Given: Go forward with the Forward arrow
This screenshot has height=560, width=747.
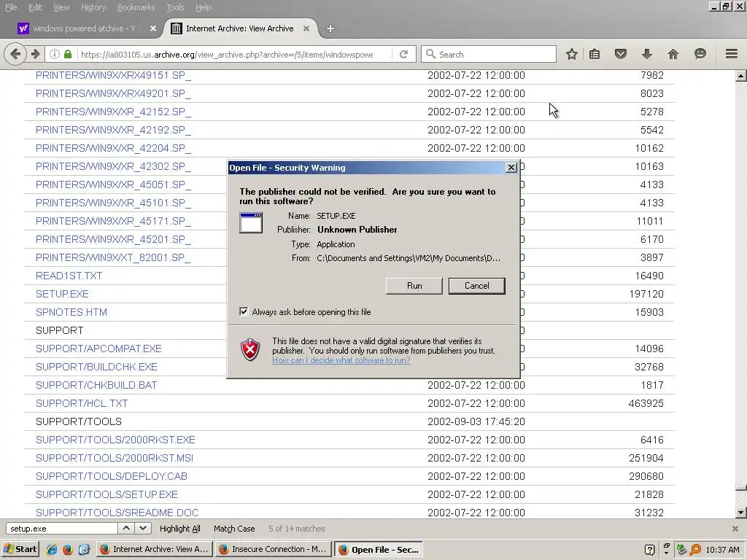Looking at the screenshot, I should [x=35, y=54].
